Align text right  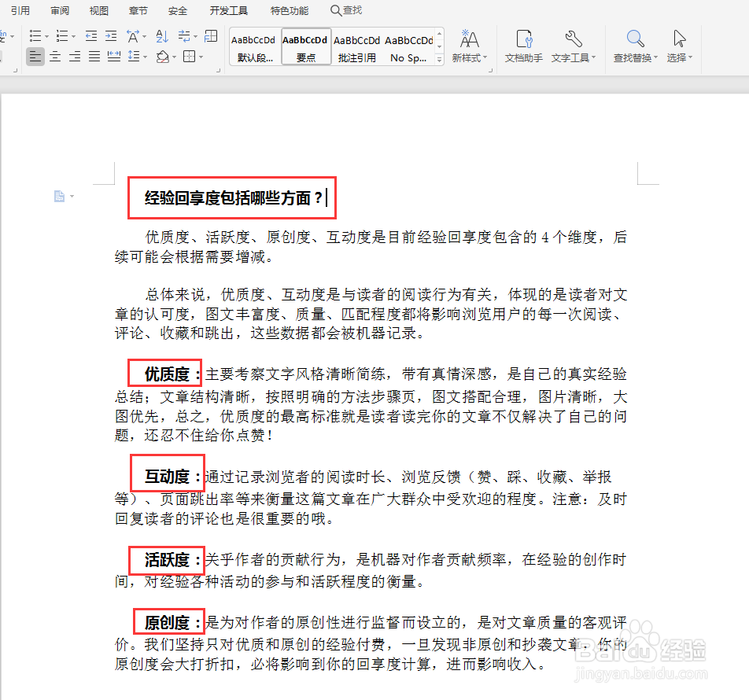75,57
